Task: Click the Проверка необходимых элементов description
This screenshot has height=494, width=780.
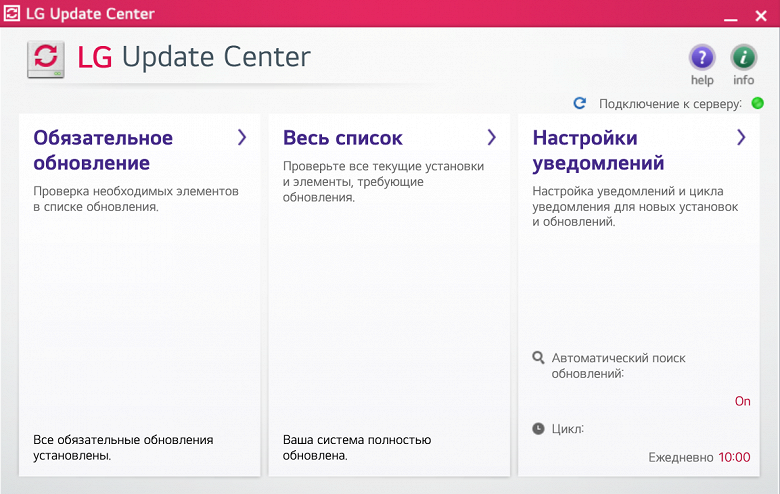Action: [x=136, y=199]
